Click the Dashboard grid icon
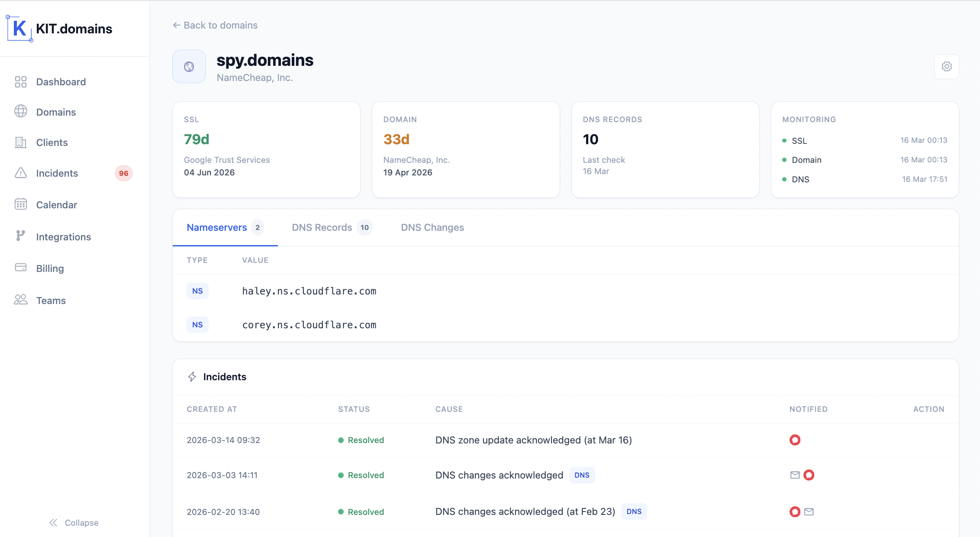Screen dimensions: 980x537 (21, 82)
